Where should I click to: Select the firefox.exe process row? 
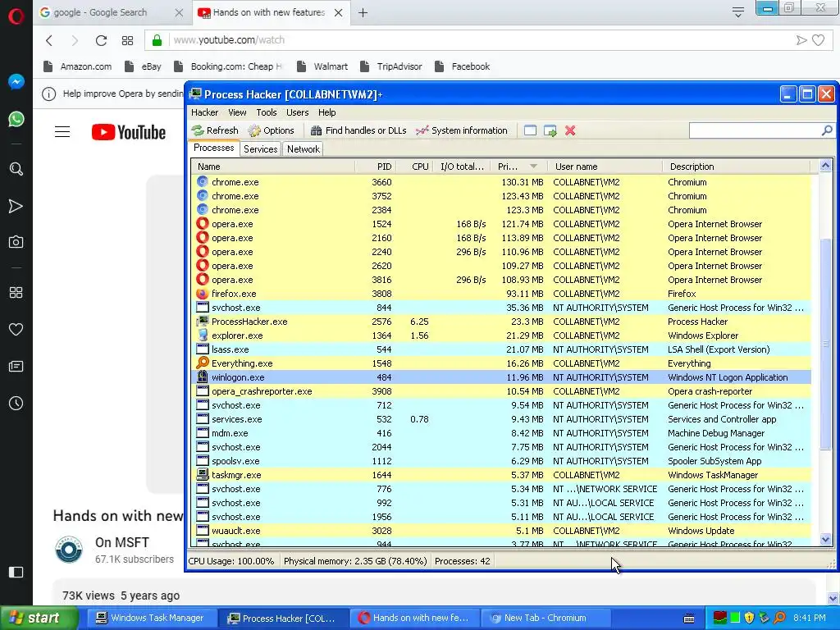point(501,294)
